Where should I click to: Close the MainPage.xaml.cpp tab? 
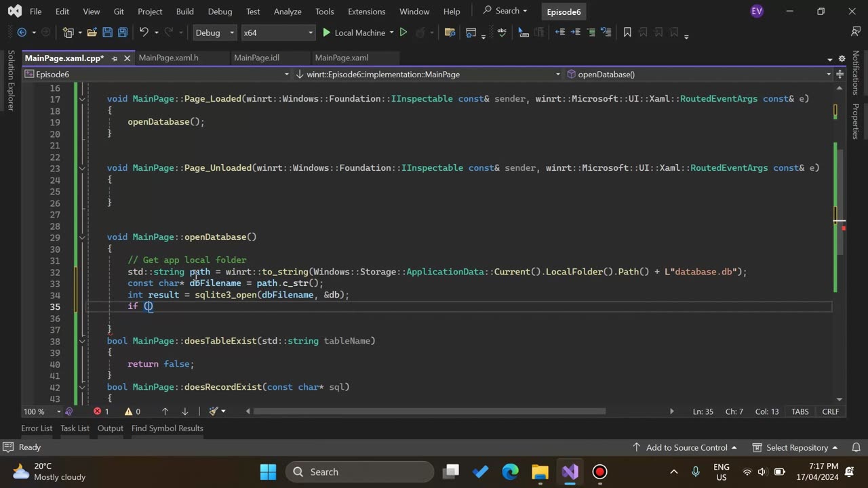(x=127, y=58)
